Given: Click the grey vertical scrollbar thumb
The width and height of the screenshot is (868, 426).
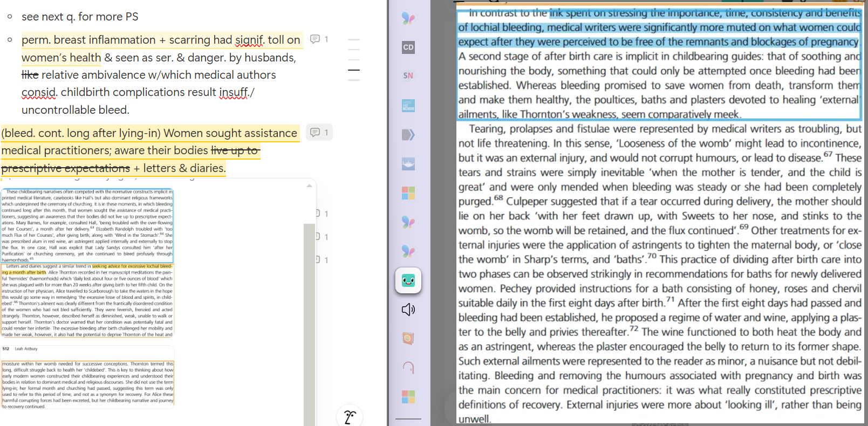Looking at the screenshot, I should point(309,324).
